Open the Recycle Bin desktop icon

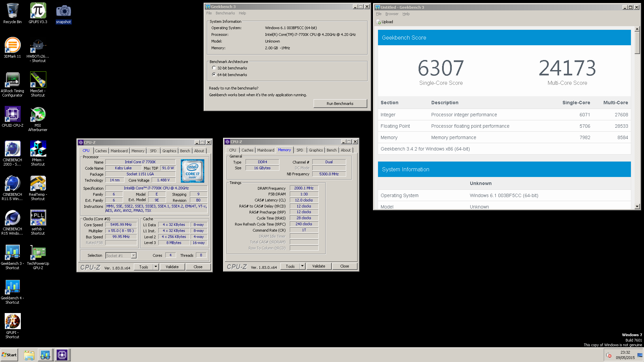(12, 13)
